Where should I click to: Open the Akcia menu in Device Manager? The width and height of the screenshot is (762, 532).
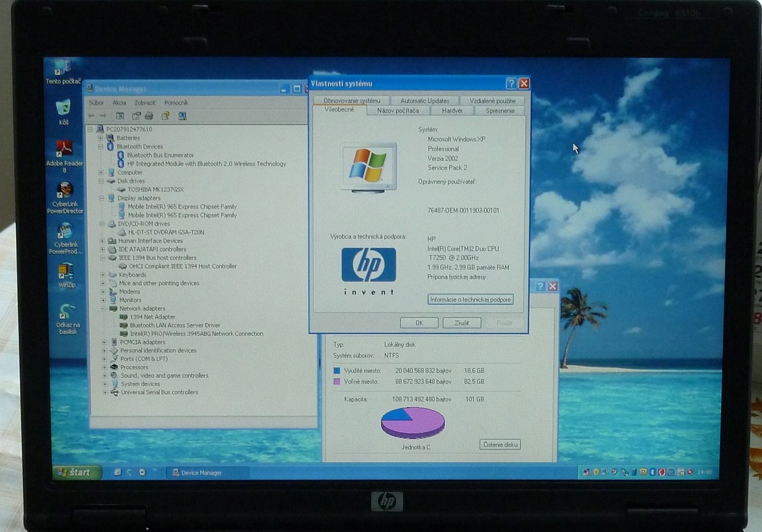coord(119,102)
